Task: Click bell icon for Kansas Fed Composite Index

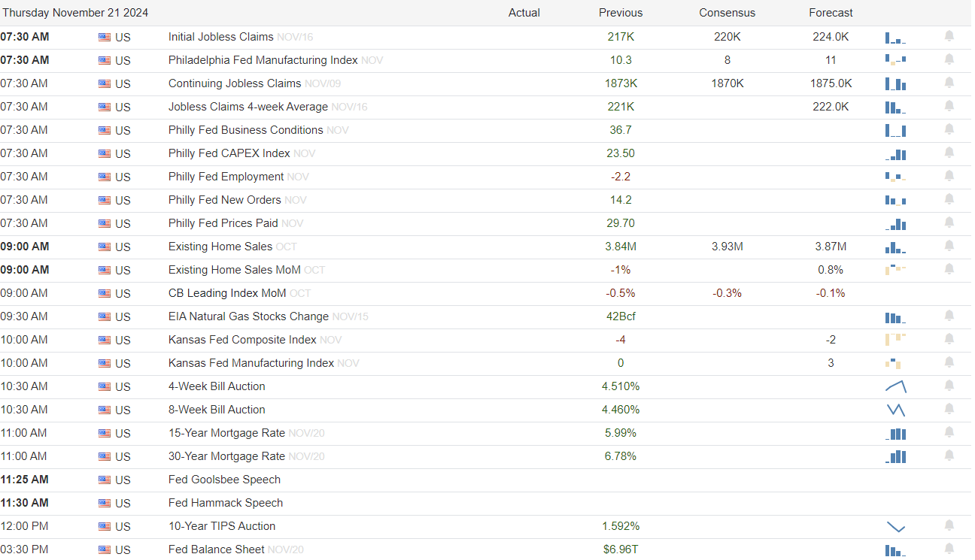Action: coord(949,339)
